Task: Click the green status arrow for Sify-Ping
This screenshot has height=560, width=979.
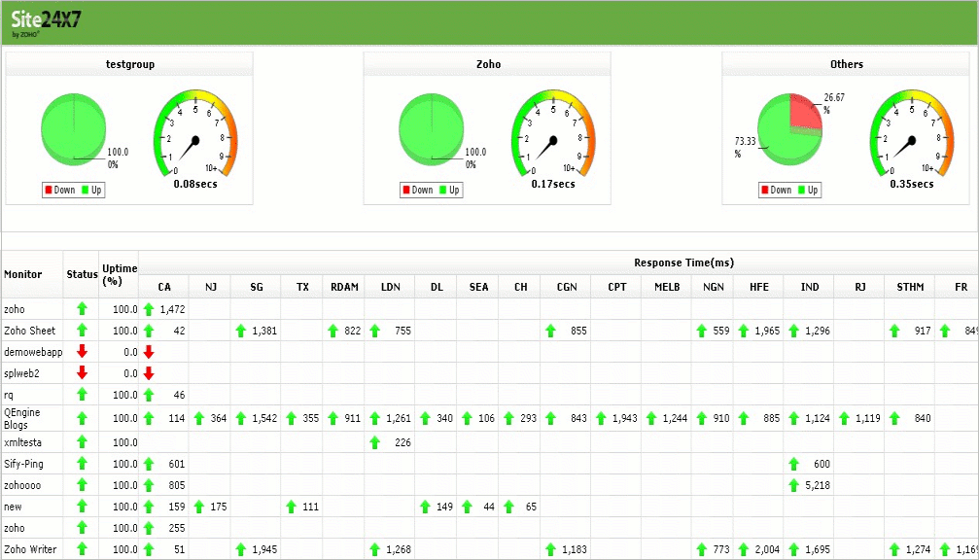Action: tap(82, 463)
